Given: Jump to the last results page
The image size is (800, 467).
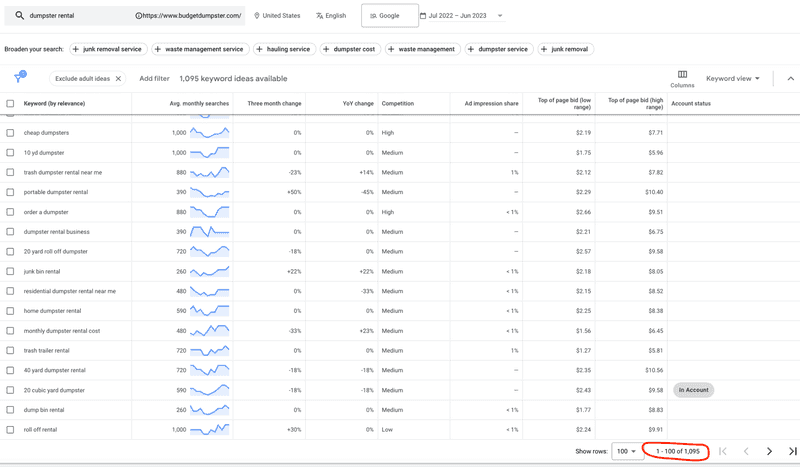Looking at the screenshot, I should point(792,451).
